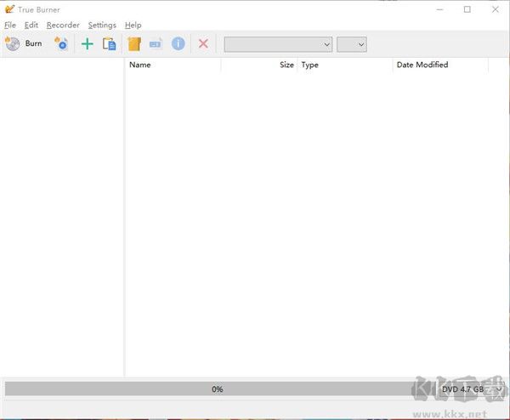The width and height of the screenshot is (510, 420).
Task: Sort by the Date Modified column header
Action: (439, 65)
